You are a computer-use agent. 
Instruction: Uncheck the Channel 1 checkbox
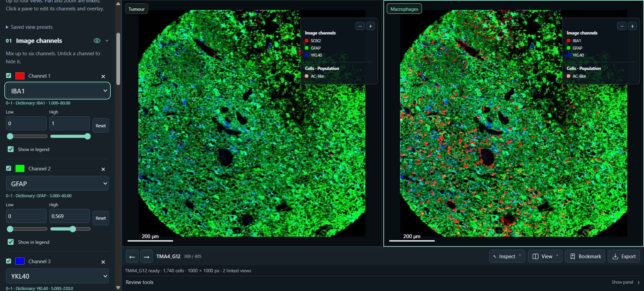click(9, 76)
